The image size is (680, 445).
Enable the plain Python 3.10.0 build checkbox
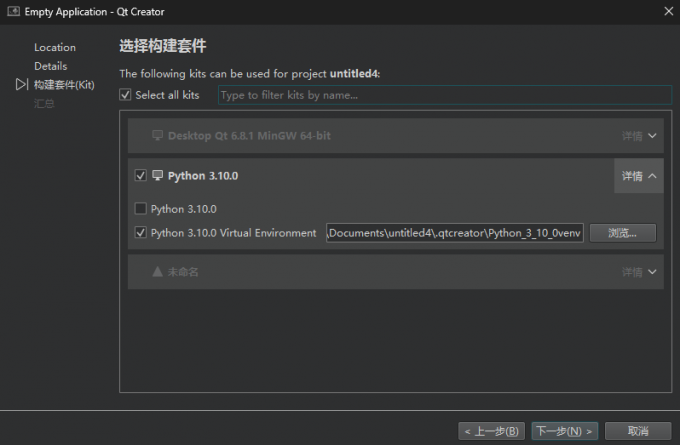[x=140, y=209]
